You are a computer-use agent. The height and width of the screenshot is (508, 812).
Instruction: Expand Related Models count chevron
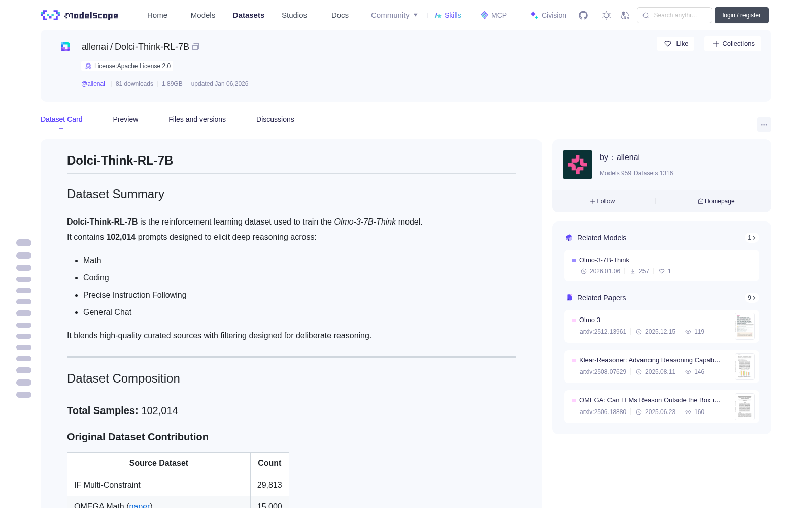click(752, 238)
